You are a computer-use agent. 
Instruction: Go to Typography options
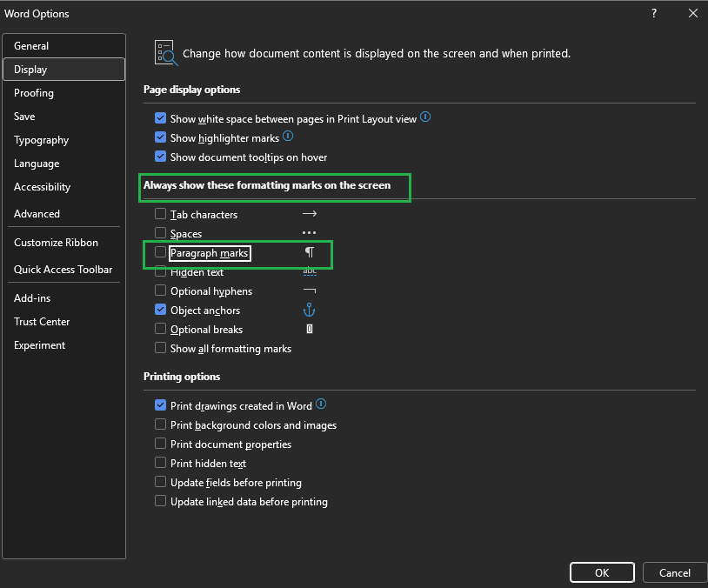[63, 139]
